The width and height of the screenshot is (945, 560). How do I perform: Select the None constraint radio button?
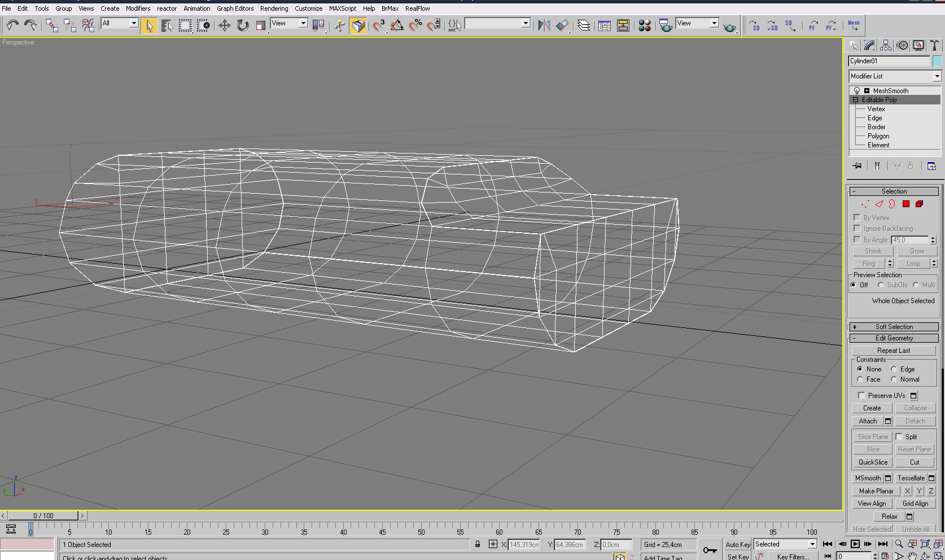tap(860, 369)
